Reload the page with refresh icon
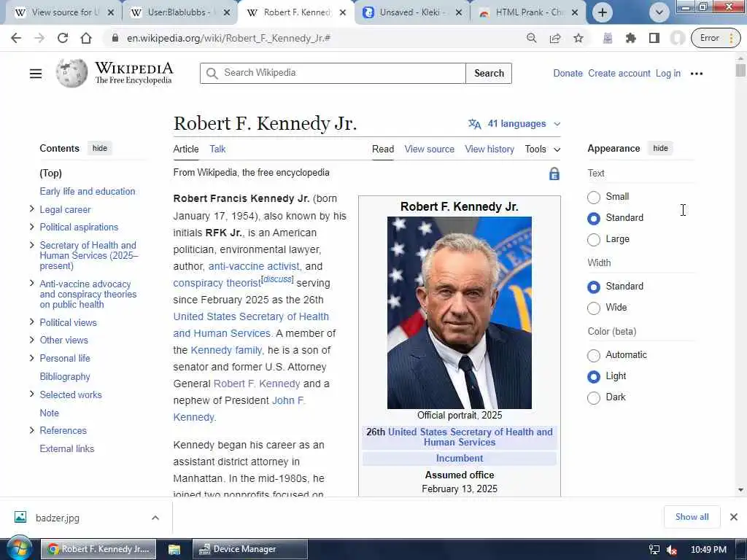Viewport: 747px width, 560px height. 63,38
